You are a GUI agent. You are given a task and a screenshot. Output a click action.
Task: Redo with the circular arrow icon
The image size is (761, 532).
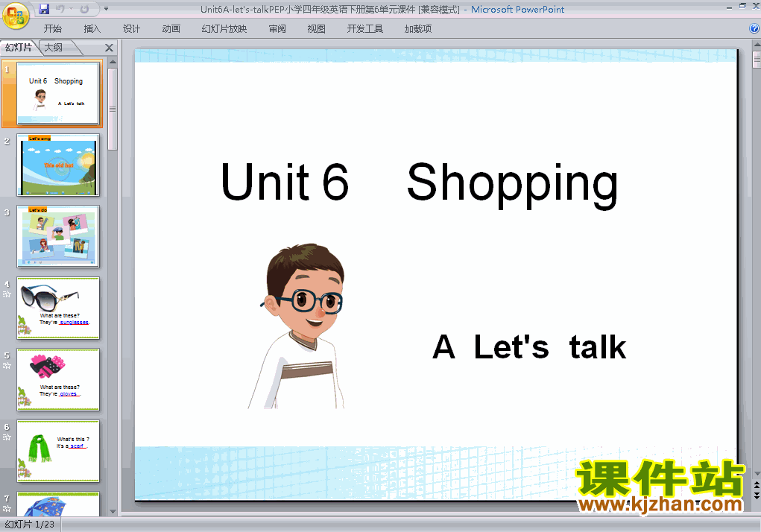[x=84, y=9]
